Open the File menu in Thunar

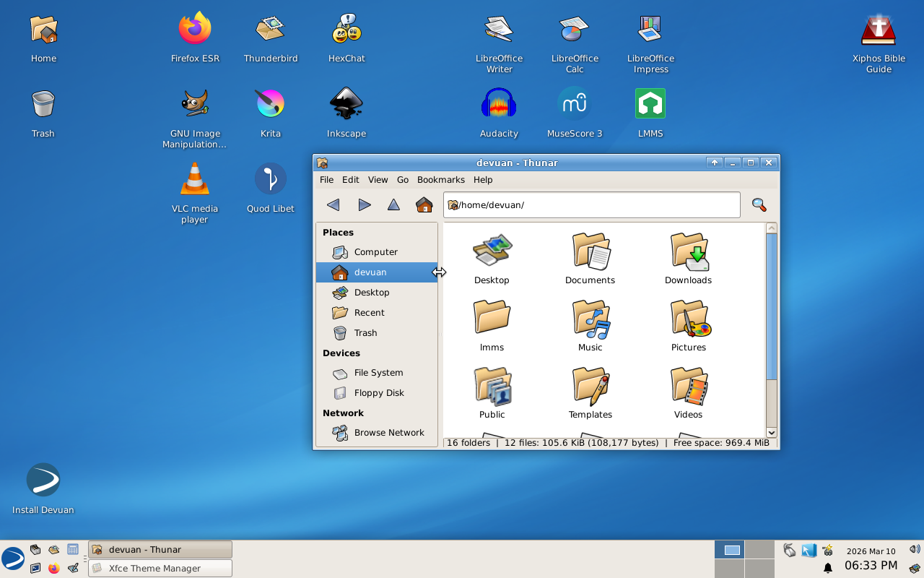[326, 180]
